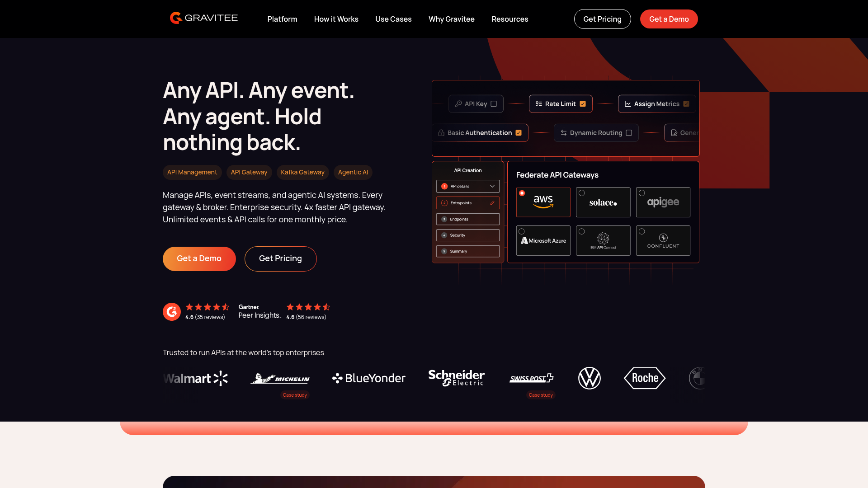
Task: Click the IBM API Connect logo
Action: click(x=603, y=240)
